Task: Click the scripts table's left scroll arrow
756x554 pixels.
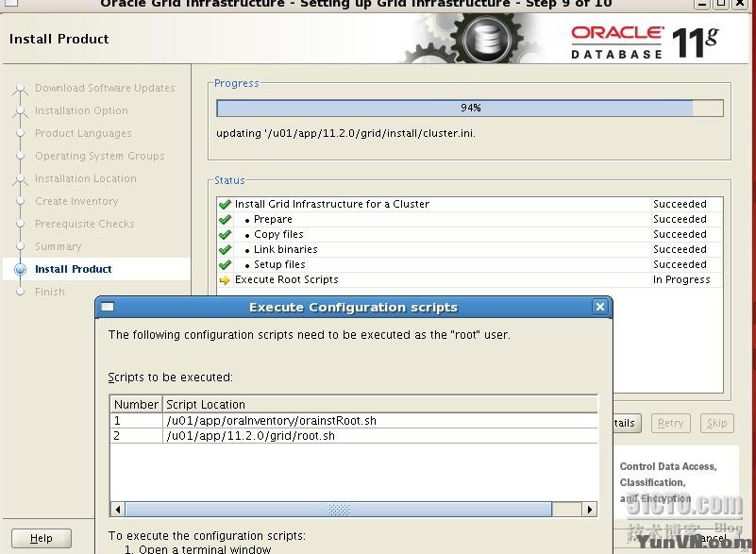Action: pos(118,509)
